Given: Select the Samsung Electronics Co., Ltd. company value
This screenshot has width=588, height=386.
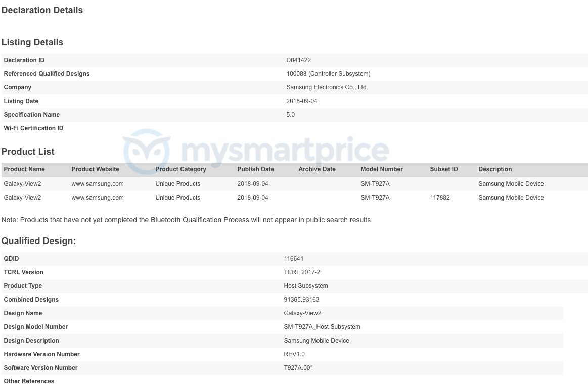Looking at the screenshot, I should (x=327, y=87).
